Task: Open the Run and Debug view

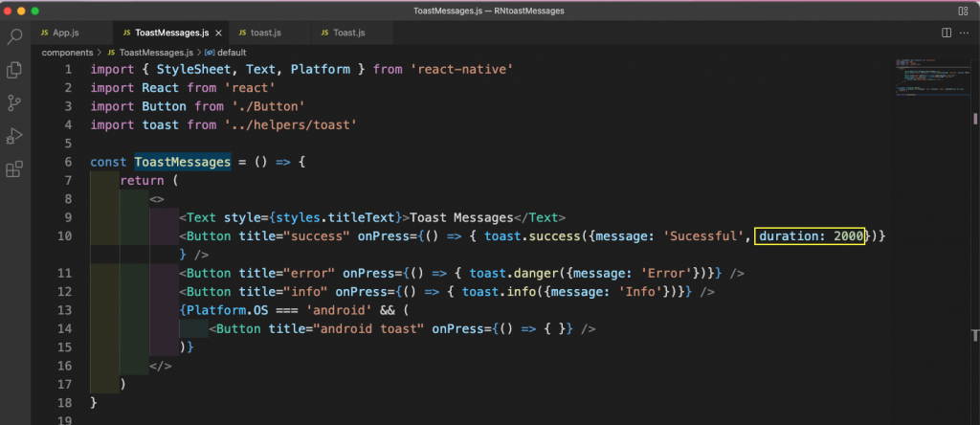Action: (x=14, y=136)
